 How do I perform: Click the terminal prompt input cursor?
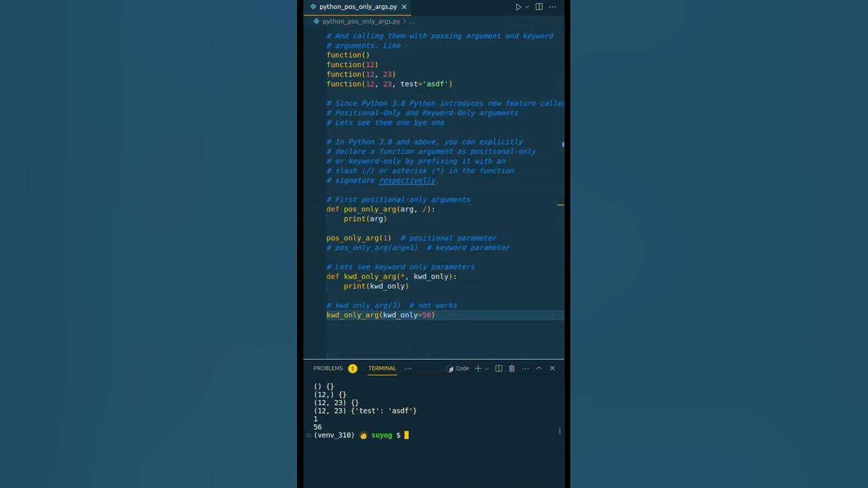coord(406,435)
